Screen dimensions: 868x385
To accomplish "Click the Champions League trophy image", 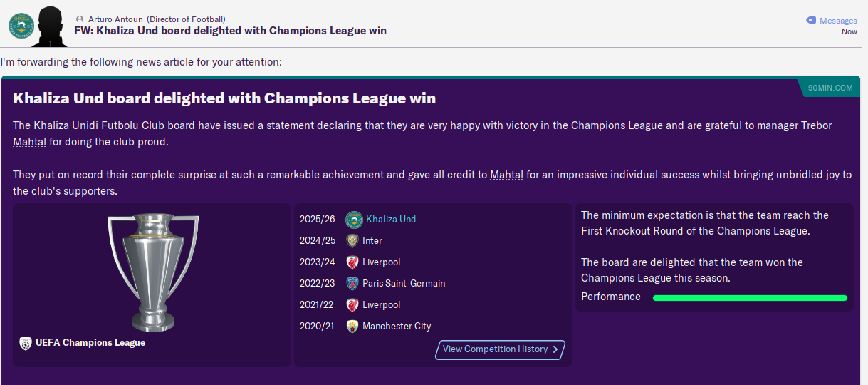I will point(152,272).
